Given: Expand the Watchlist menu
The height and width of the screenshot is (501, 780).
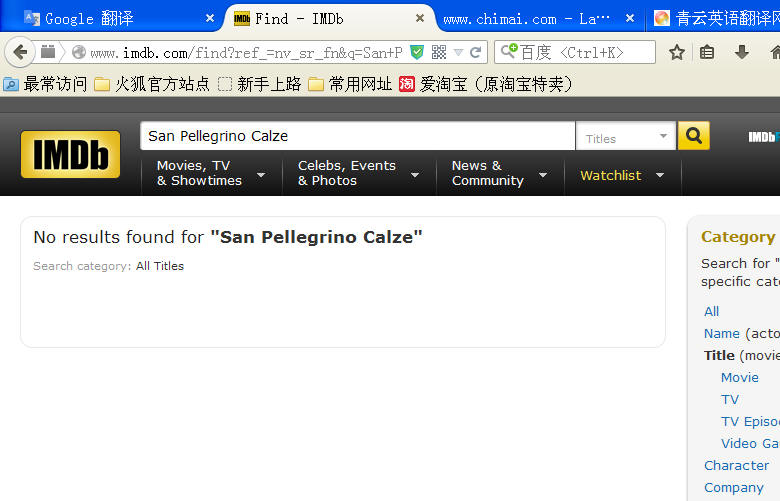Looking at the screenshot, I should coord(622,175).
